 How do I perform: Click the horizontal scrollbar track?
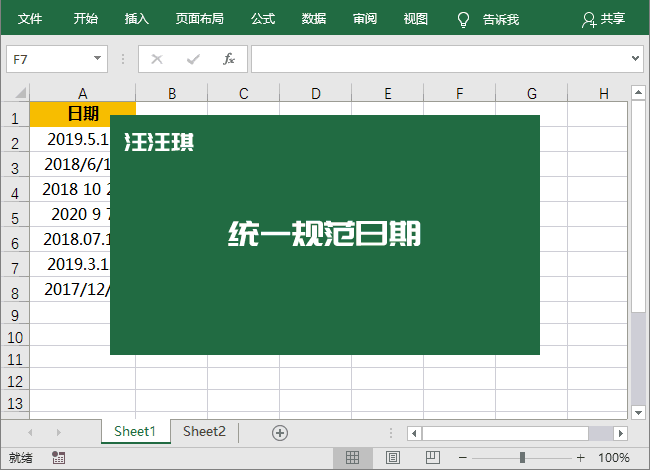click(x=601, y=434)
